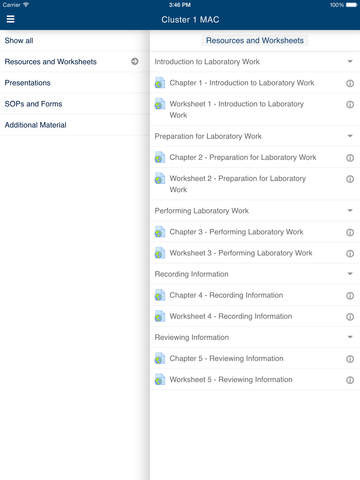This screenshot has width=360, height=480.
Task: Show info for Chapter 5 Reviewing Information
Action: [350, 359]
